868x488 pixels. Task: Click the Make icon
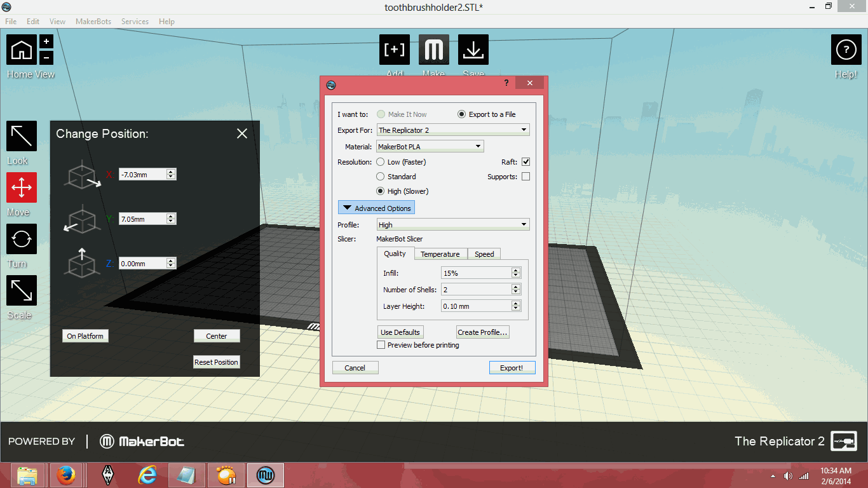(x=434, y=50)
